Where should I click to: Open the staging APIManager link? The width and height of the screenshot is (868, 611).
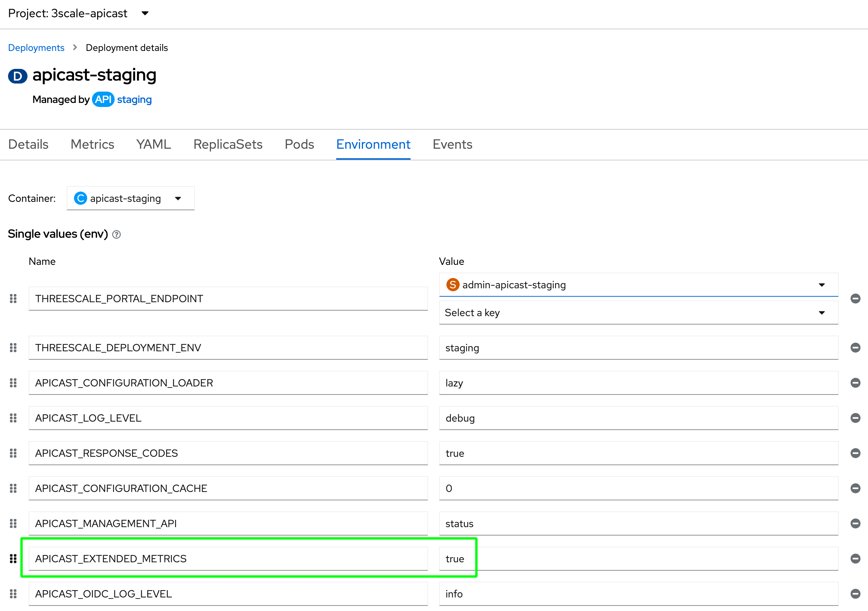[134, 99]
